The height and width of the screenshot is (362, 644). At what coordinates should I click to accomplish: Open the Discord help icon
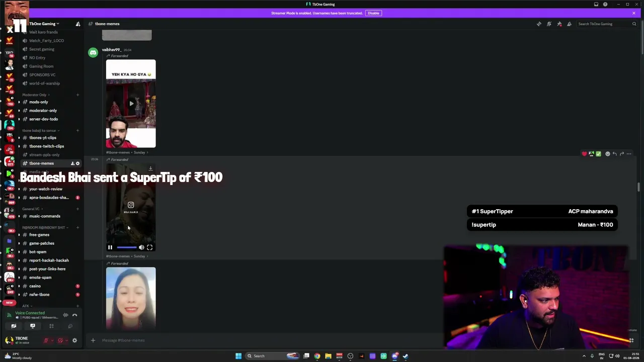pyautogui.click(x=605, y=5)
